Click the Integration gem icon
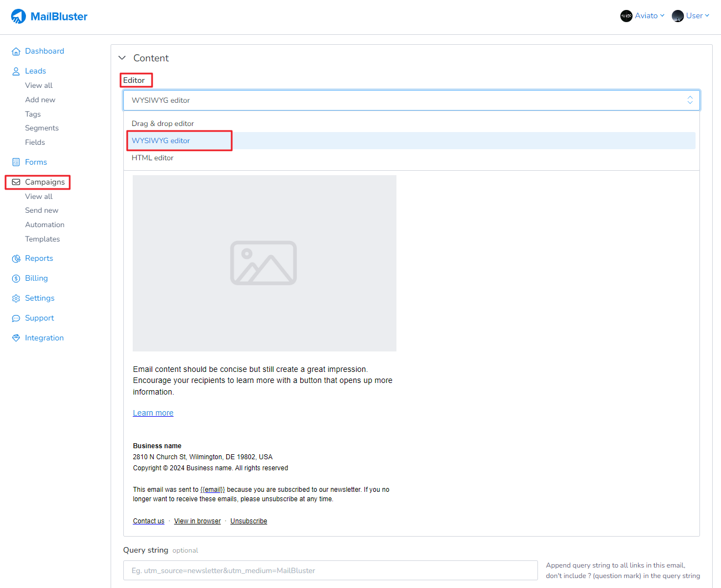Viewport: 721px width, 588px height. (16, 338)
